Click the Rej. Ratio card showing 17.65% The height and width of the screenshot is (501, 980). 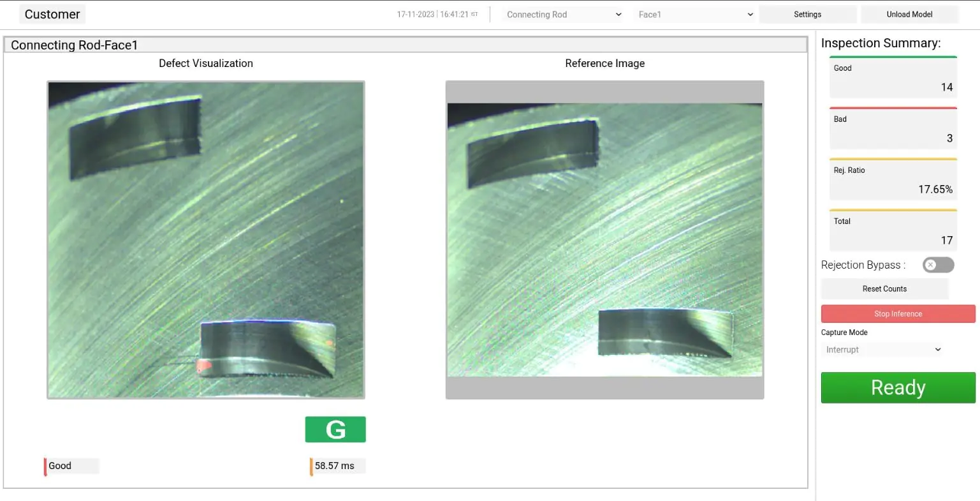coord(892,179)
